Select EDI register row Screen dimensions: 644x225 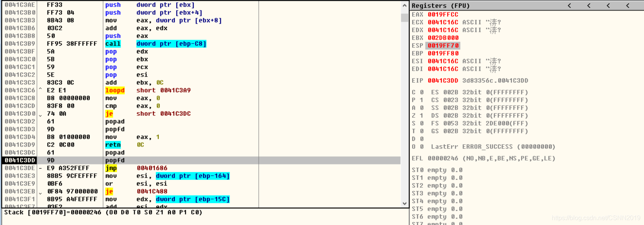[456, 69]
